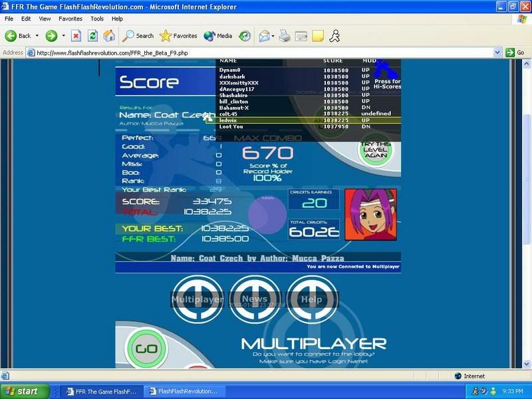
Task: Open the Favorites menu
Action: click(x=70, y=19)
